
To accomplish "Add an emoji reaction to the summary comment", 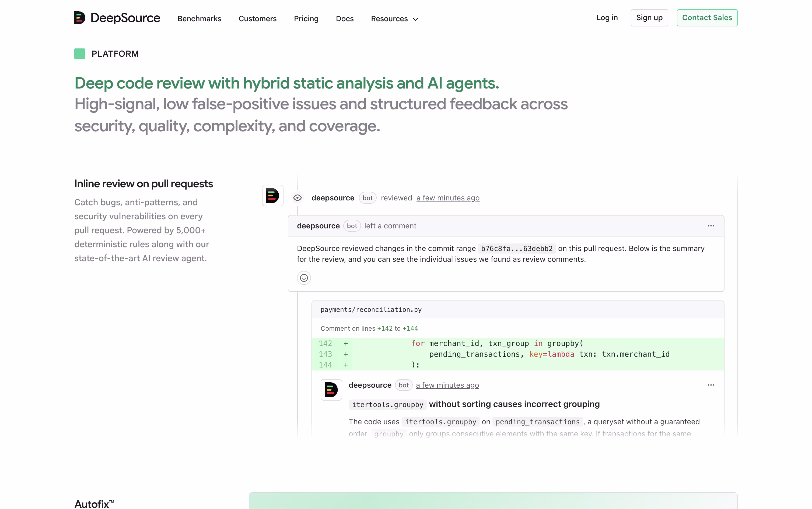I will point(304,278).
